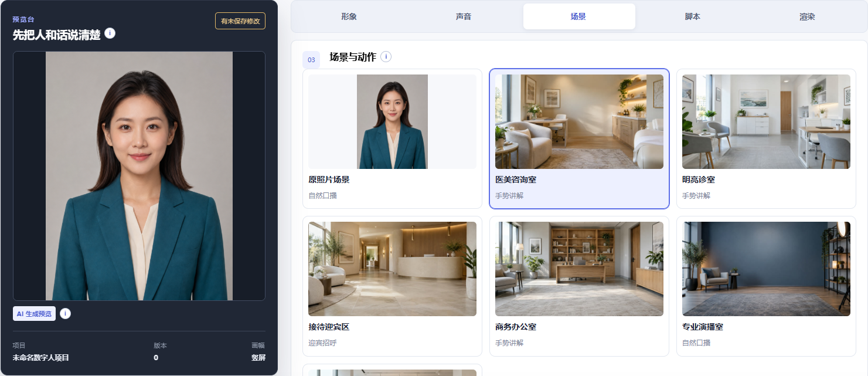Choose the 专业演播室 scene thumbnail

point(766,269)
